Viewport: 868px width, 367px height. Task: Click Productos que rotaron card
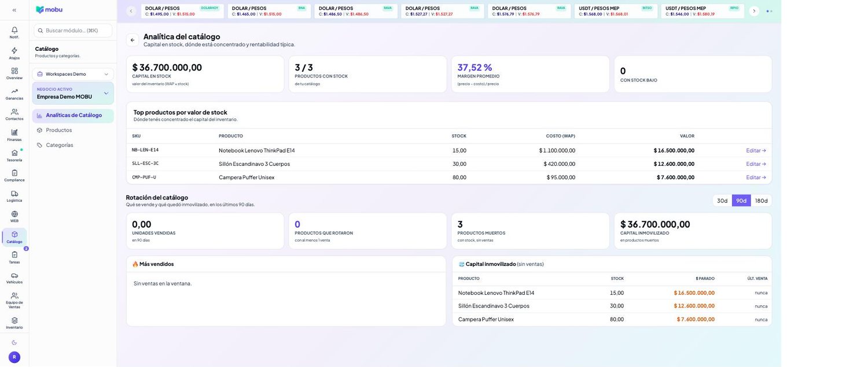point(367,231)
